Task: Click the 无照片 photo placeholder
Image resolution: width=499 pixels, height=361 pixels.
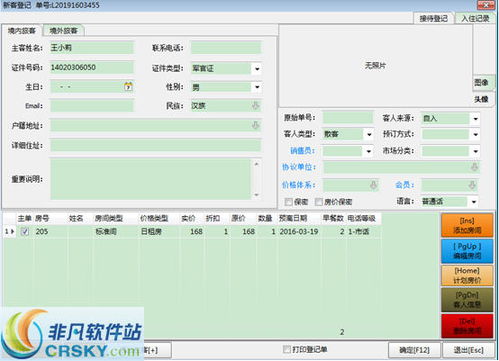Action: (x=375, y=66)
